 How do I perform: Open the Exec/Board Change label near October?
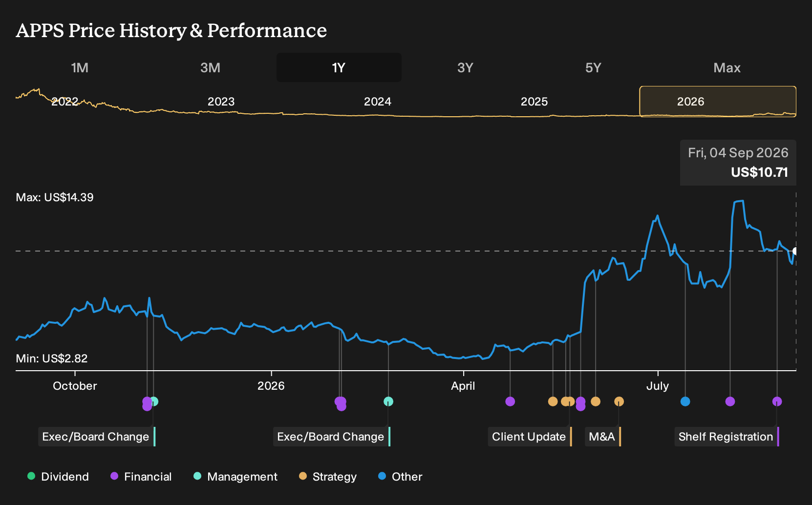[97, 437]
